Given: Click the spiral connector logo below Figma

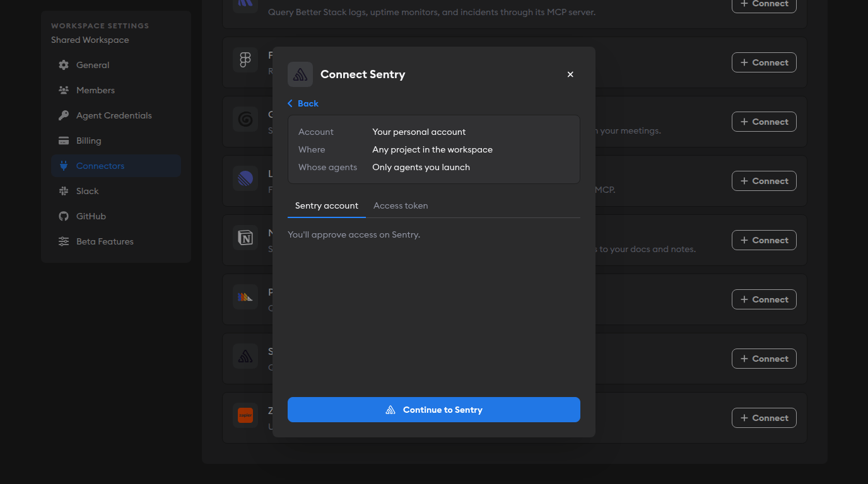Looking at the screenshot, I should [245, 119].
